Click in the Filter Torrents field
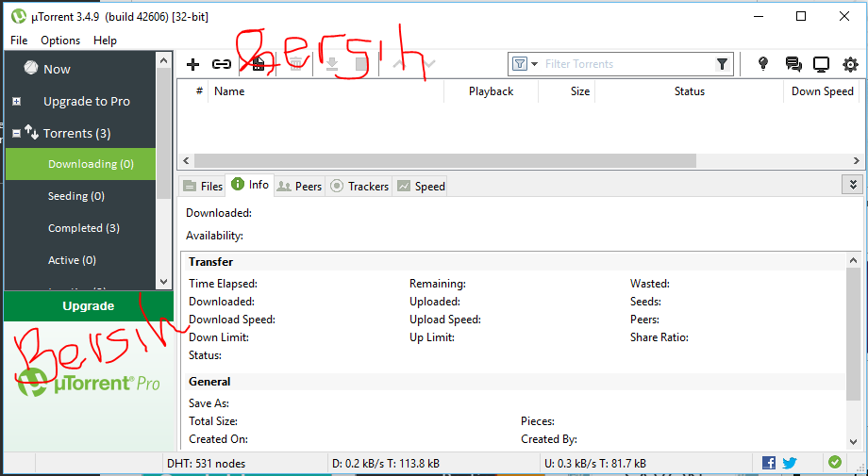Viewport: 868px width, 476px height. pyautogui.click(x=628, y=64)
